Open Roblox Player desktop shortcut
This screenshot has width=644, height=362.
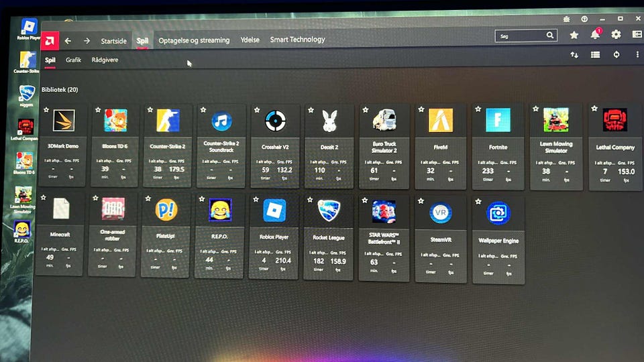pyautogui.click(x=28, y=29)
